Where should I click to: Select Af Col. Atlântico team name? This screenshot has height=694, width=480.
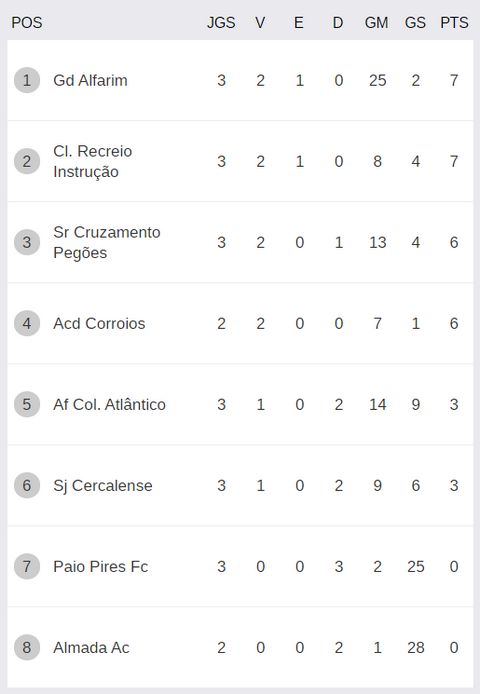click(x=109, y=404)
